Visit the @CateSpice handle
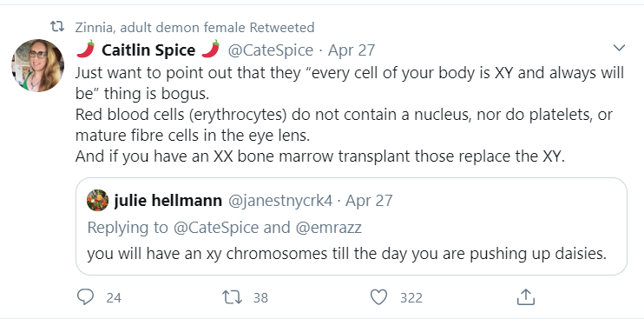Viewport: 644px width, 319px height. pos(270,50)
